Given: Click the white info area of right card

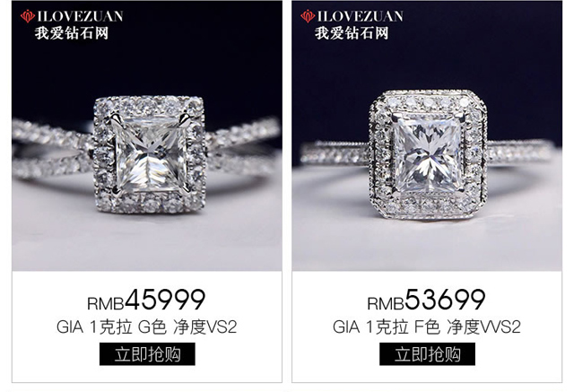Looking at the screenshot, I should click(x=427, y=327).
